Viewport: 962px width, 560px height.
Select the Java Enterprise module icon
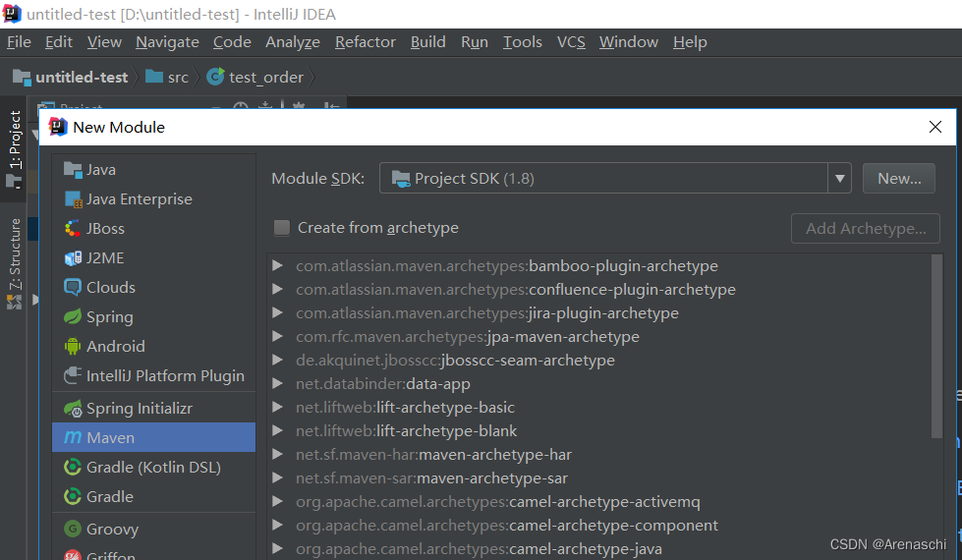click(73, 199)
